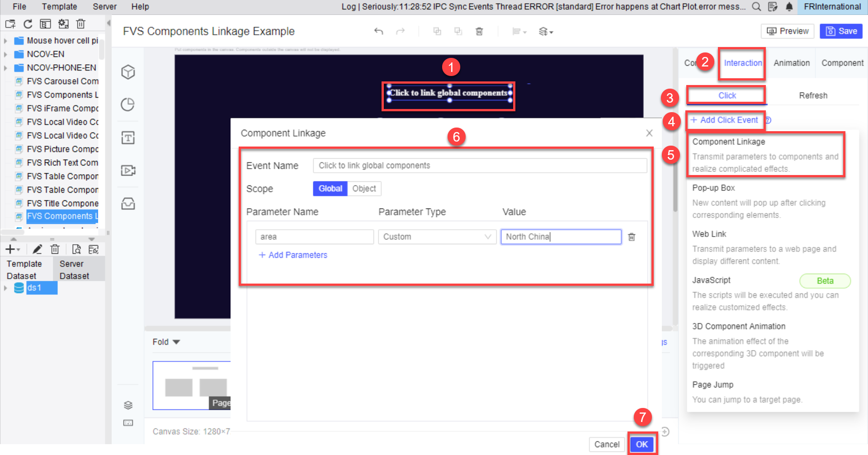Save the template with the Save button

click(841, 31)
